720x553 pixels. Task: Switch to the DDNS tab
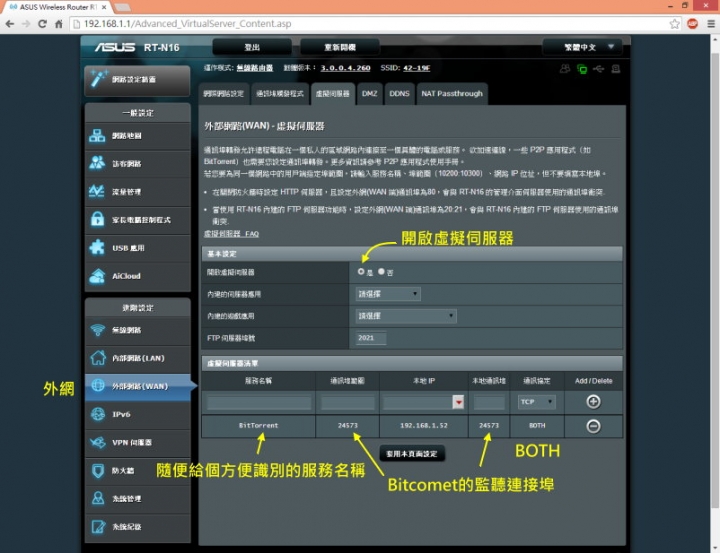(x=399, y=94)
